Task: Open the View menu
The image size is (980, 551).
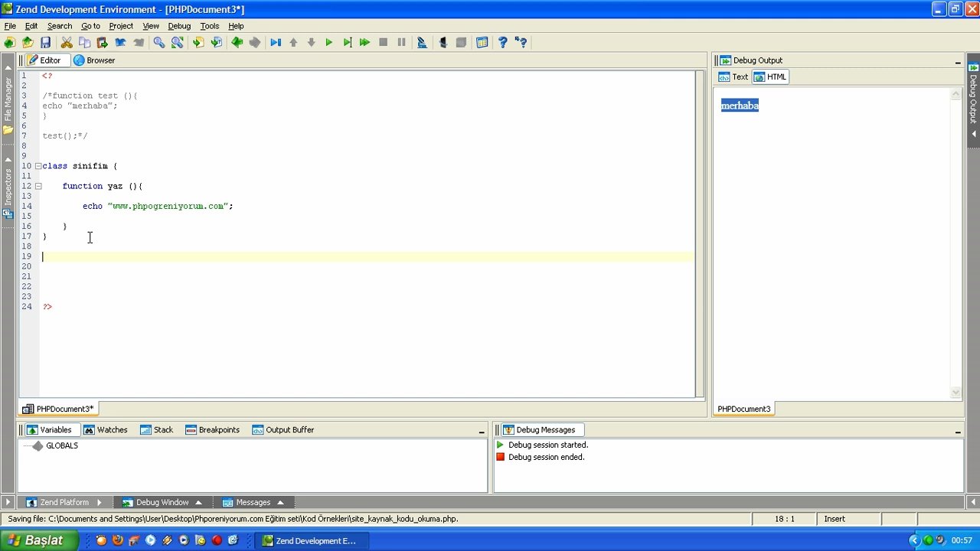Action: point(151,26)
